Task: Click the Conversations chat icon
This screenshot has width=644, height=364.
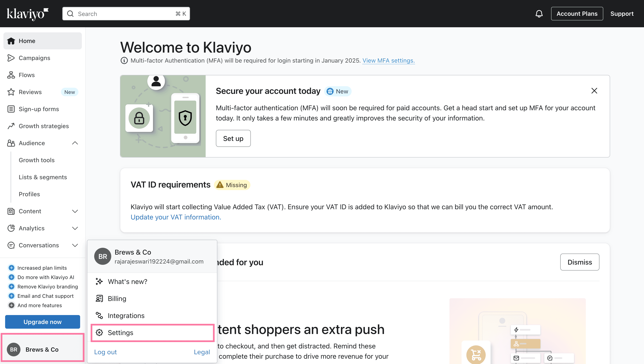Action: pyautogui.click(x=11, y=245)
